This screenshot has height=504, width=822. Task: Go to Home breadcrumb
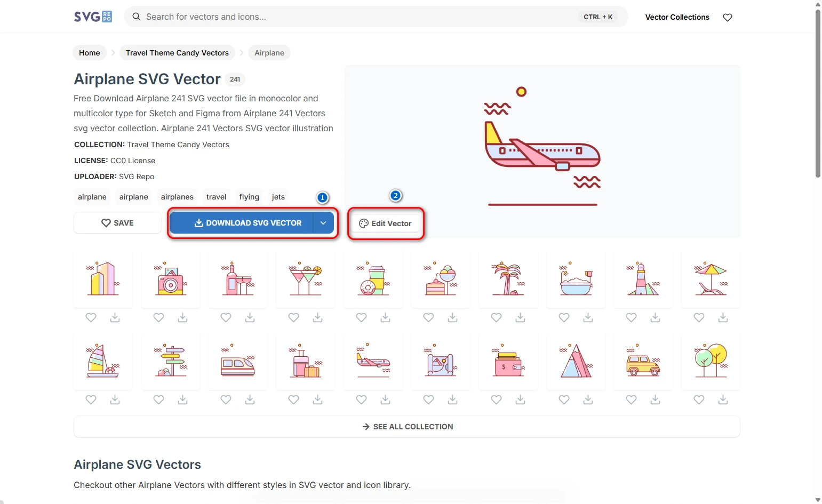90,53
